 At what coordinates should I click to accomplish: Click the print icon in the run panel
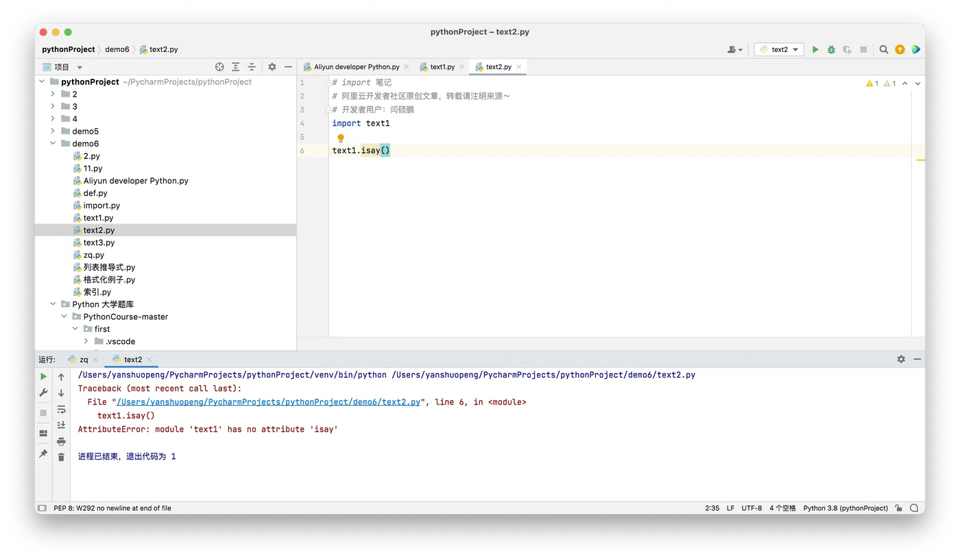click(x=61, y=441)
